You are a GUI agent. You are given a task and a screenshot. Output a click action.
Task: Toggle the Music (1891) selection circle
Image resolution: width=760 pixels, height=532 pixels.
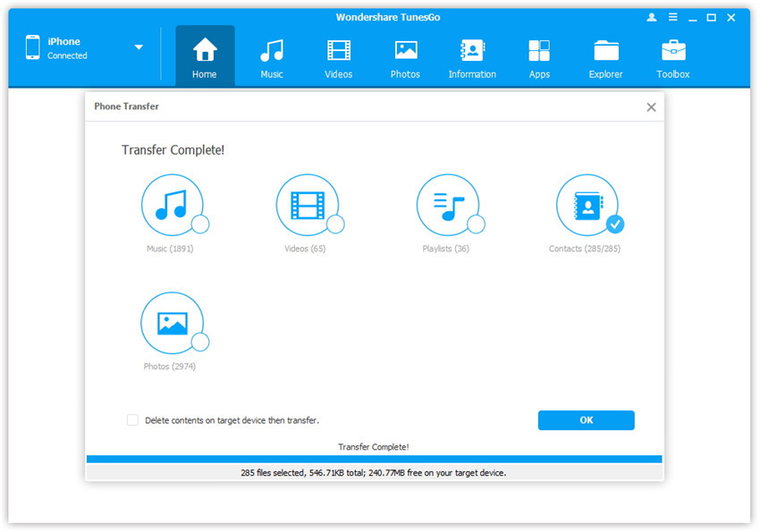tap(200, 224)
